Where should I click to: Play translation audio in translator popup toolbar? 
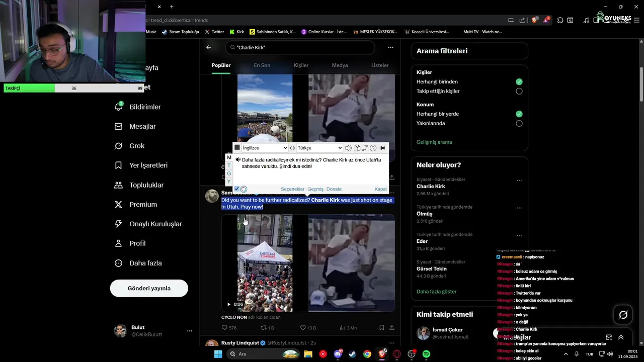tap(348, 148)
